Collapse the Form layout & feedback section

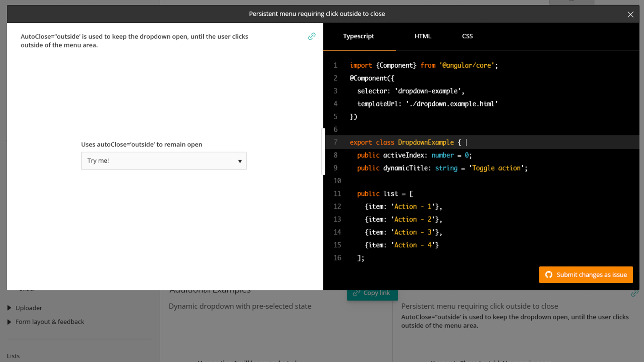pos(50,322)
